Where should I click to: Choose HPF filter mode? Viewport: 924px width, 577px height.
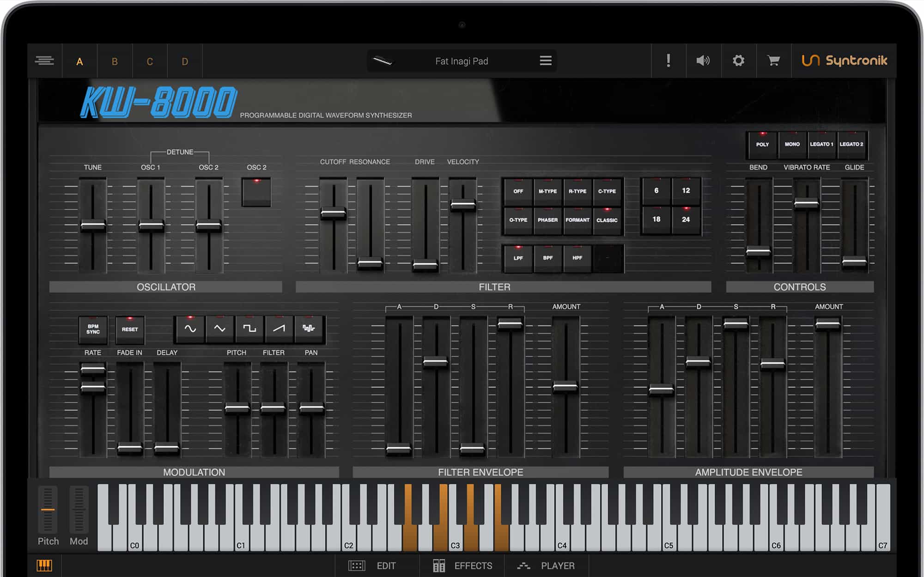(x=577, y=258)
